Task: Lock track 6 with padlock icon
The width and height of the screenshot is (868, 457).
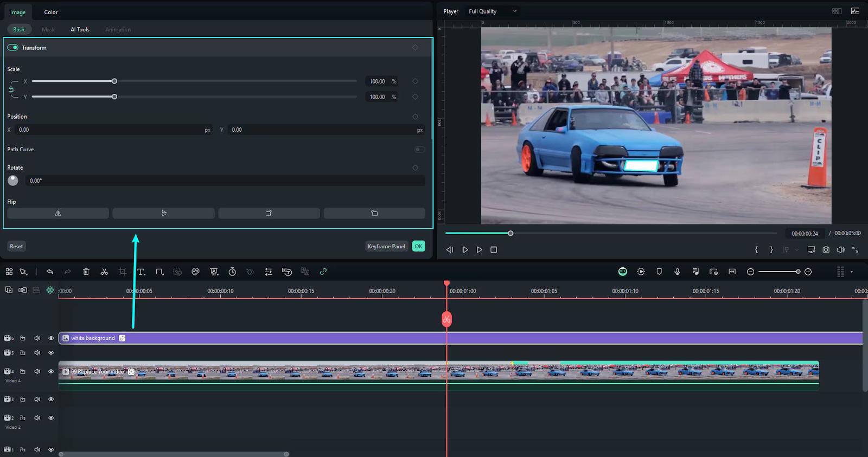Action: (x=23, y=338)
